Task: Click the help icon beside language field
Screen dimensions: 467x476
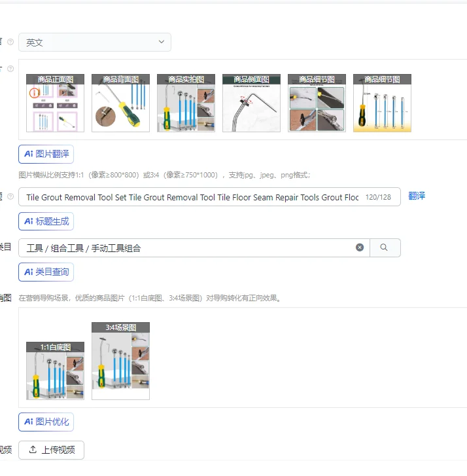Action: [10, 42]
